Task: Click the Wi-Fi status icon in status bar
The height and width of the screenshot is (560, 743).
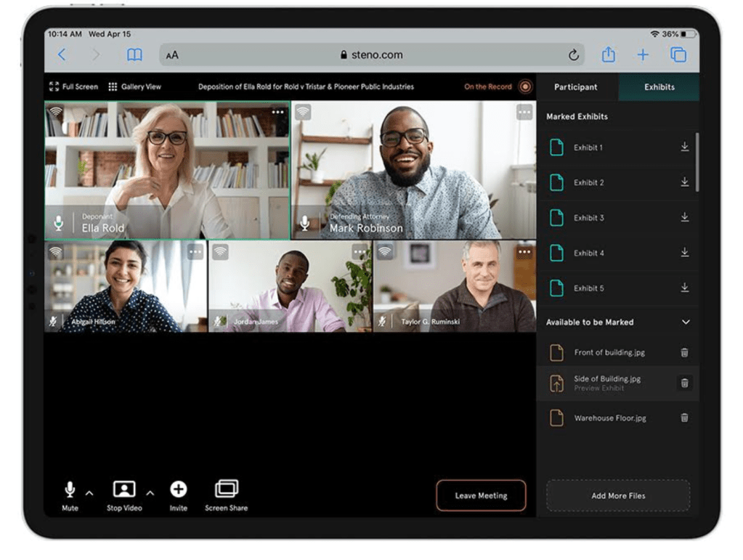Action: [x=655, y=34]
